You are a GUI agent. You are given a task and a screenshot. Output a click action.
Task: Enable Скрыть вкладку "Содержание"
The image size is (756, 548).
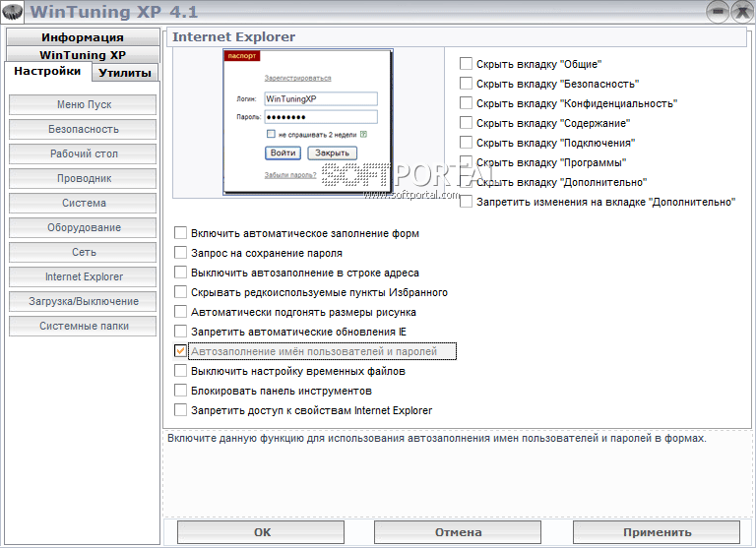pos(466,123)
